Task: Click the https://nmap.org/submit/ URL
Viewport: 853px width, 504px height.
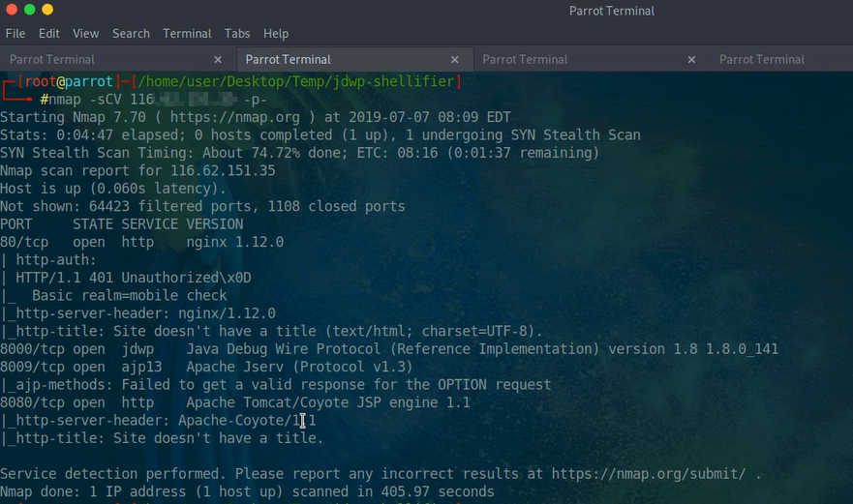Action: (649, 474)
